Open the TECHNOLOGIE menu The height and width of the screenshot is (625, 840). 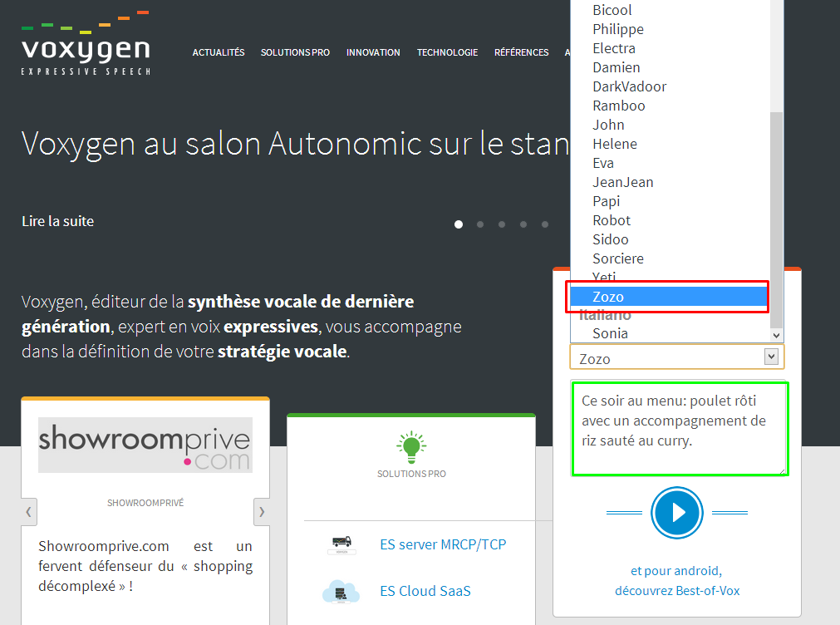[x=447, y=52]
